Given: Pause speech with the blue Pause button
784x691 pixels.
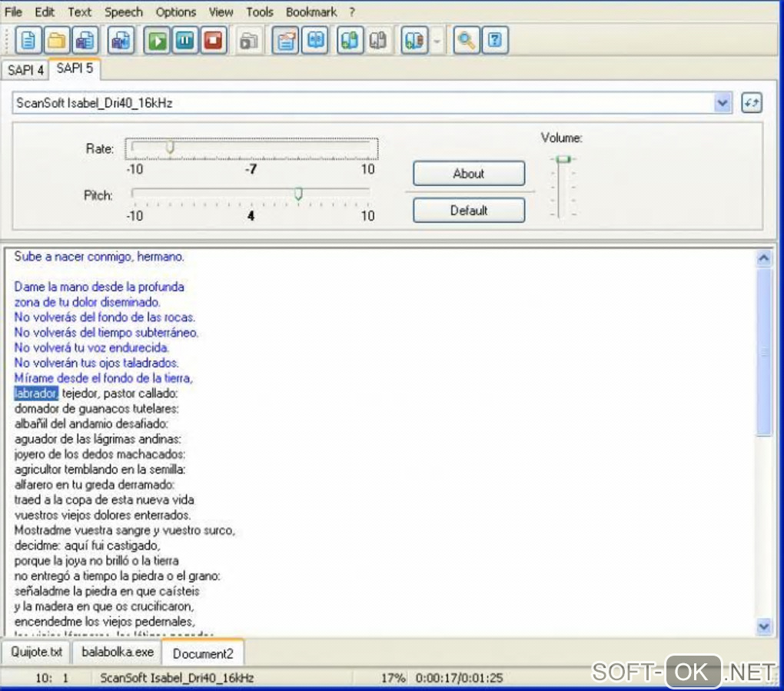Looking at the screenshot, I should pos(185,41).
